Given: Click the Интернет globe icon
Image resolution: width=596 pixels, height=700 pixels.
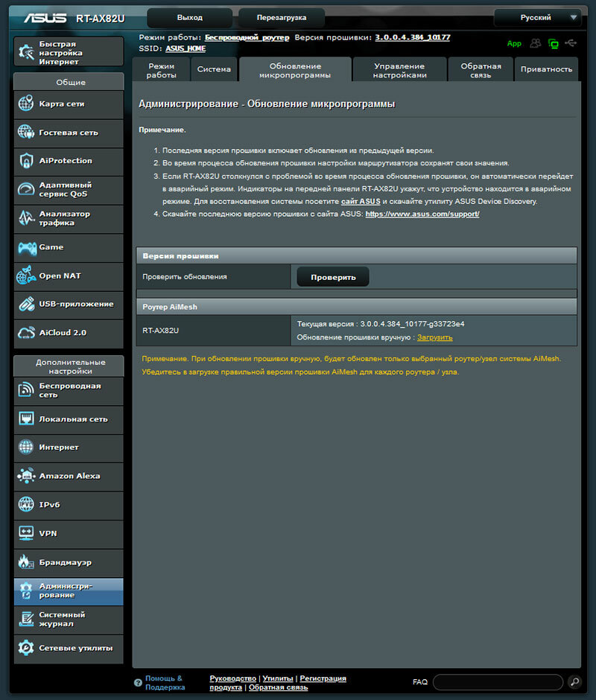Looking at the screenshot, I should pyautogui.click(x=26, y=447).
